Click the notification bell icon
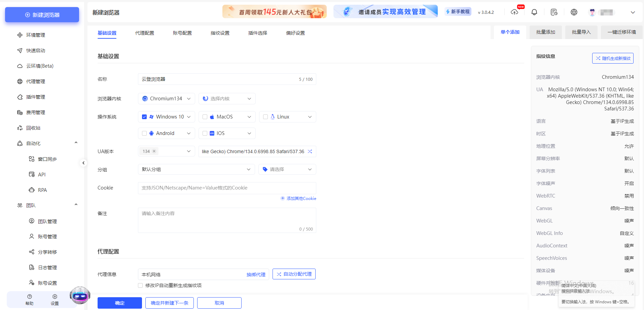Viewport: 644px width, 310px height. pyautogui.click(x=534, y=12)
